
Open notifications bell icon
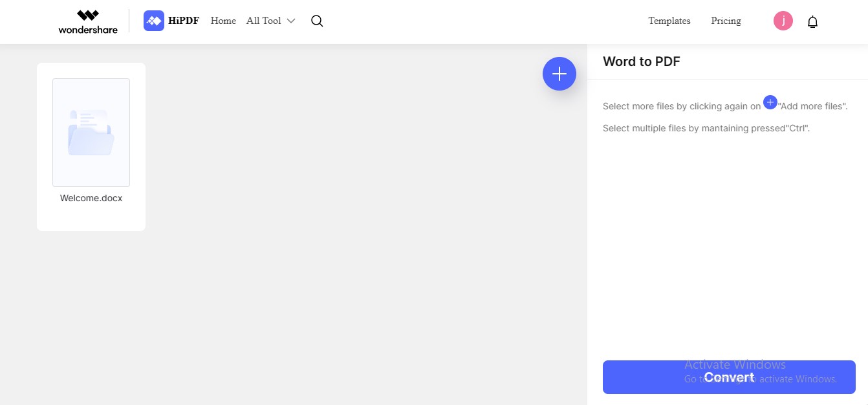point(813,21)
